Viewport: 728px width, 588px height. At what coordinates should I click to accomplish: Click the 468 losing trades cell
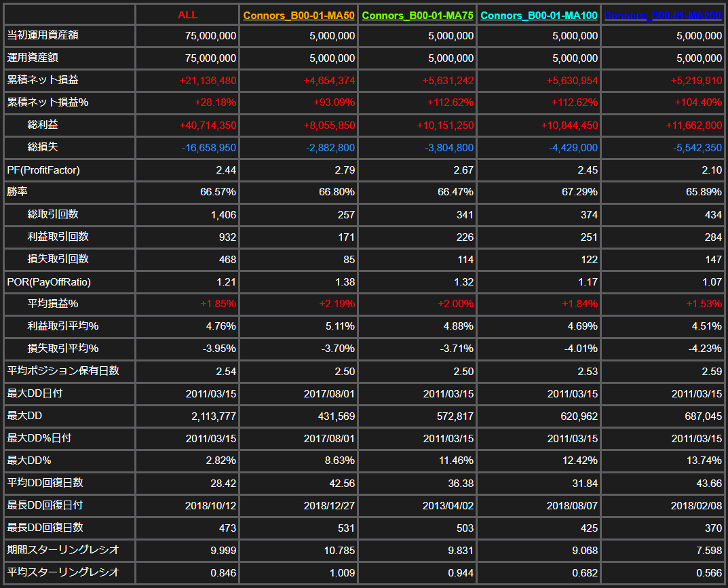click(x=227, y=260)
